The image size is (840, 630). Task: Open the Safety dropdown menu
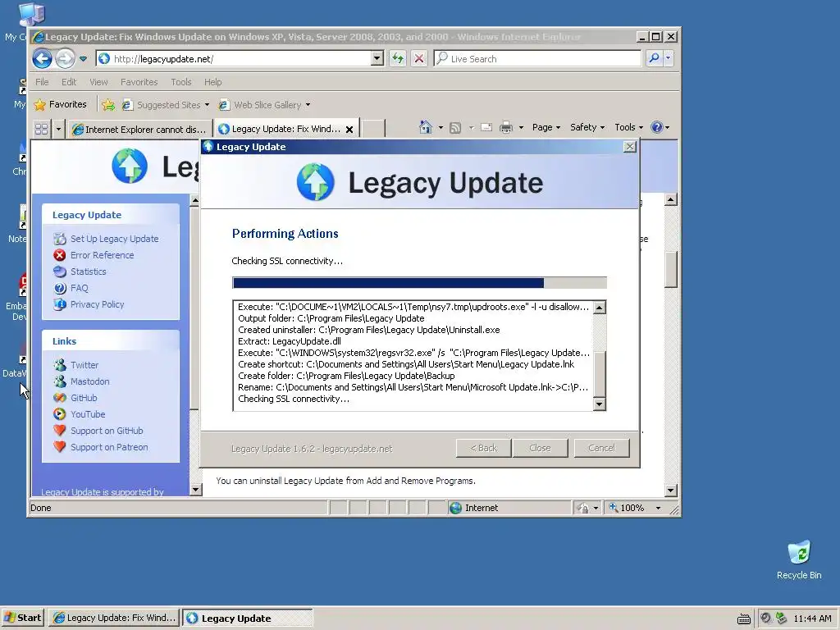point(587,127)
